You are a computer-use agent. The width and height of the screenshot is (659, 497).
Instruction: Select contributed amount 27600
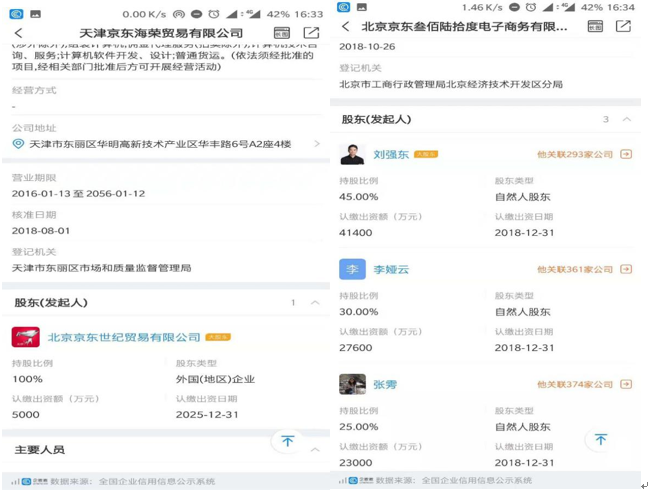(356, 348)
